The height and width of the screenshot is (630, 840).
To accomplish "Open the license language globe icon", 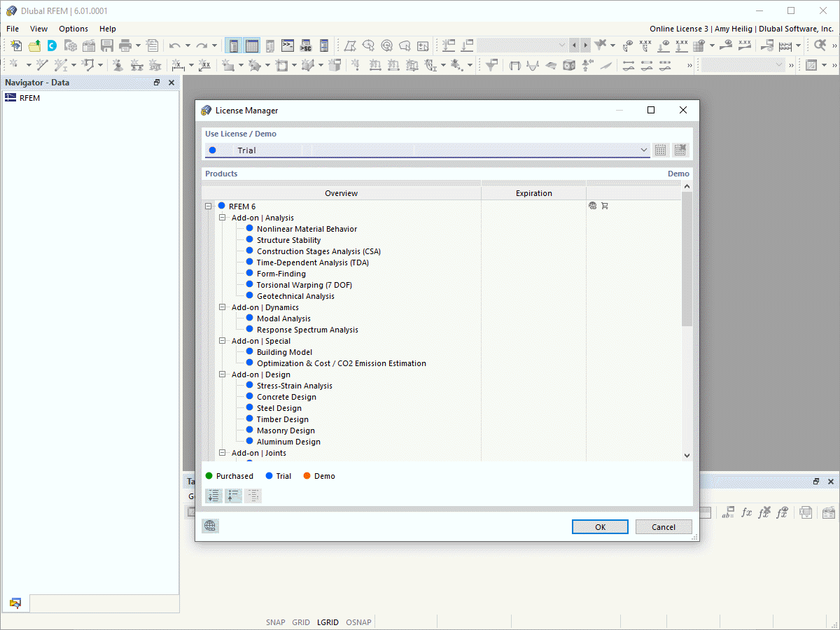I will click(210, 526).
